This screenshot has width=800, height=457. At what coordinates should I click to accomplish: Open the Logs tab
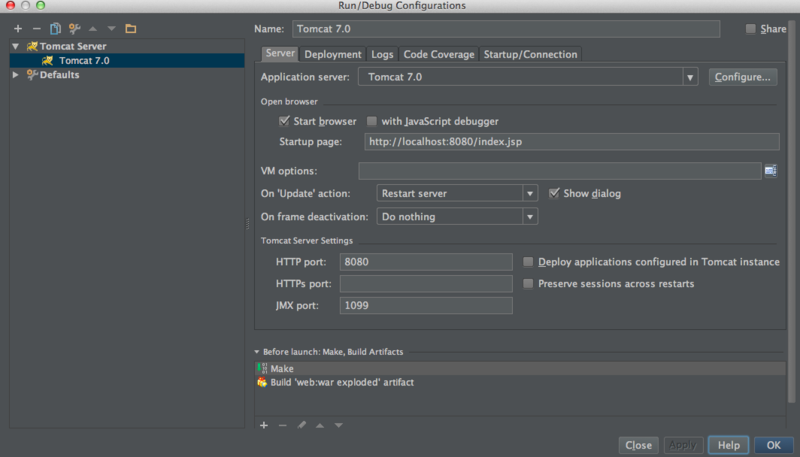382,54
